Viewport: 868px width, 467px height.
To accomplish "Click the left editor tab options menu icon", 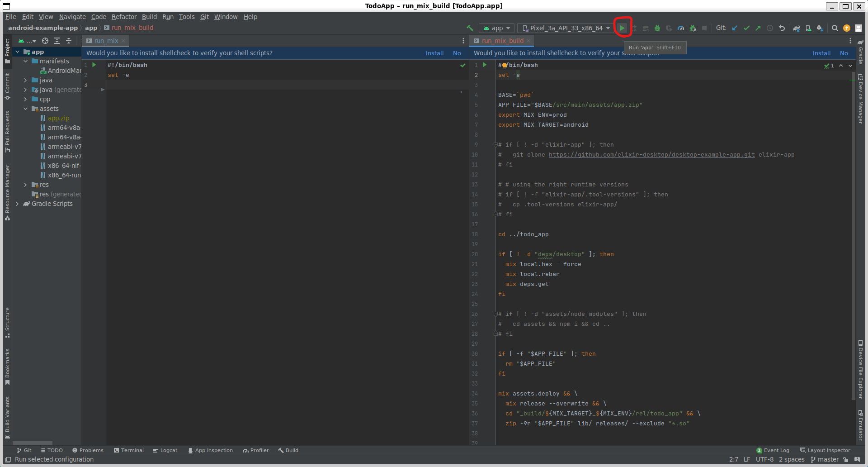I will pos(463,41).
